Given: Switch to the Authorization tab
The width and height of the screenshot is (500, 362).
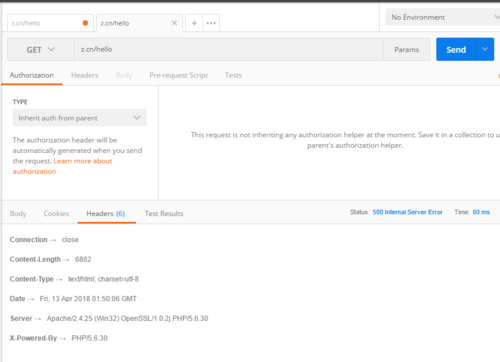Looking at the screenshot, I should point(32,75).
